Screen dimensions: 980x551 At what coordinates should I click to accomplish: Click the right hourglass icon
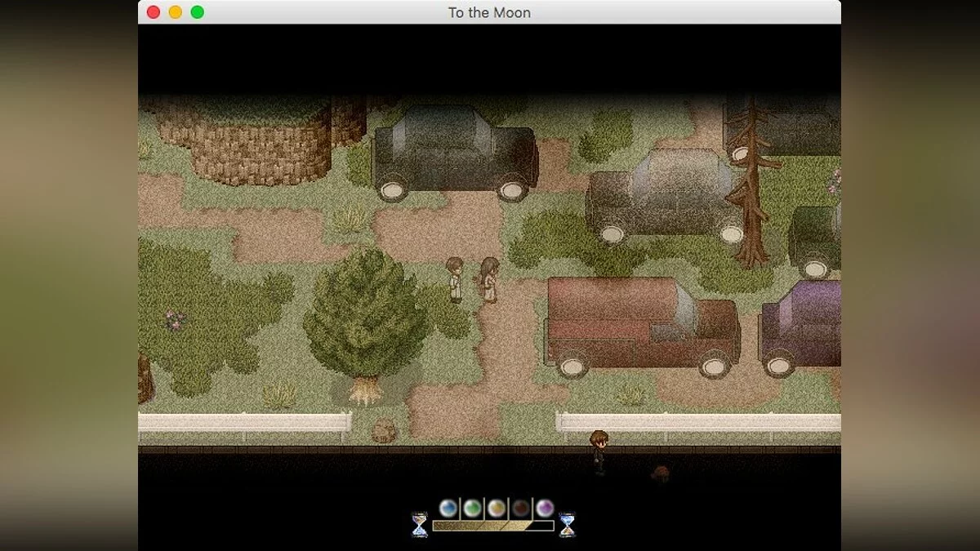coord(567,525)
